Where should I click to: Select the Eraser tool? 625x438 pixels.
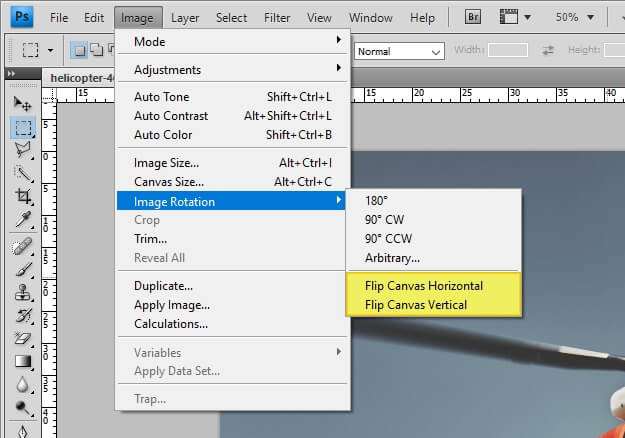click(x=22, y=338)
